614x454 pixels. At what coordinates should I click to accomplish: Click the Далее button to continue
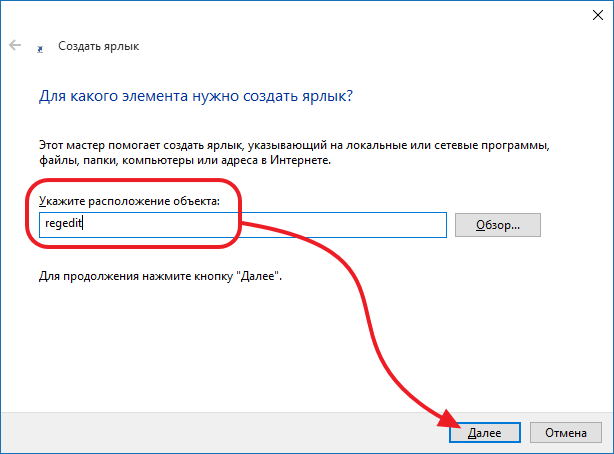pyautogui.click(x=485, y=432)
